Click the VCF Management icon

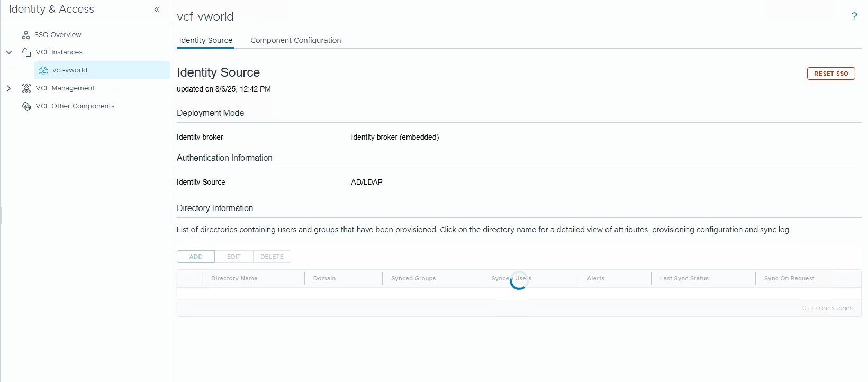click(x=26, y=88)
